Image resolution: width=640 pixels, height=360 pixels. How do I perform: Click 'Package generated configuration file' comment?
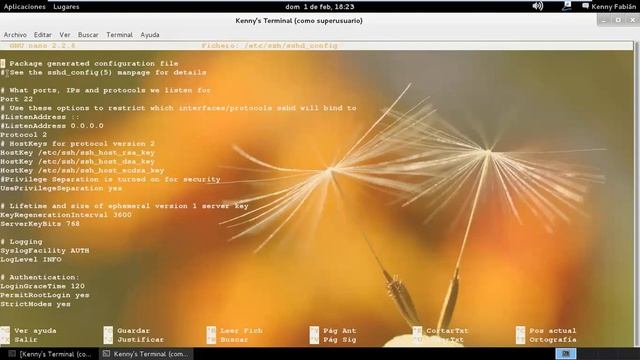(94, 64)
